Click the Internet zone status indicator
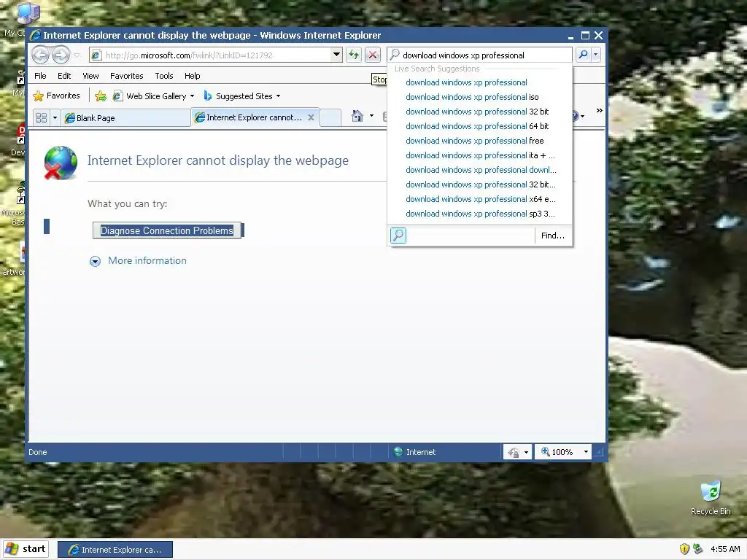 click(x=414, y=452)
